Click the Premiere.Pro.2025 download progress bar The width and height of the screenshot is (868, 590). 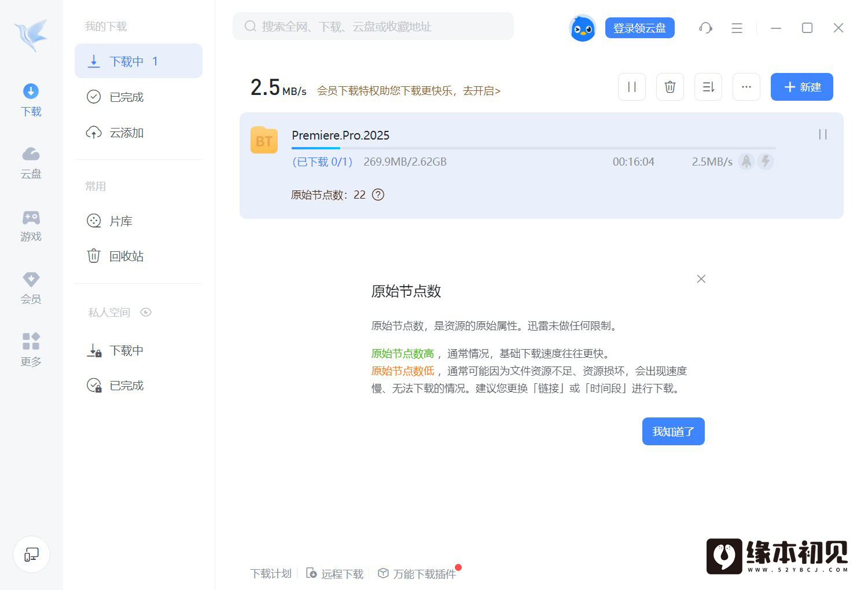point(534,148)
